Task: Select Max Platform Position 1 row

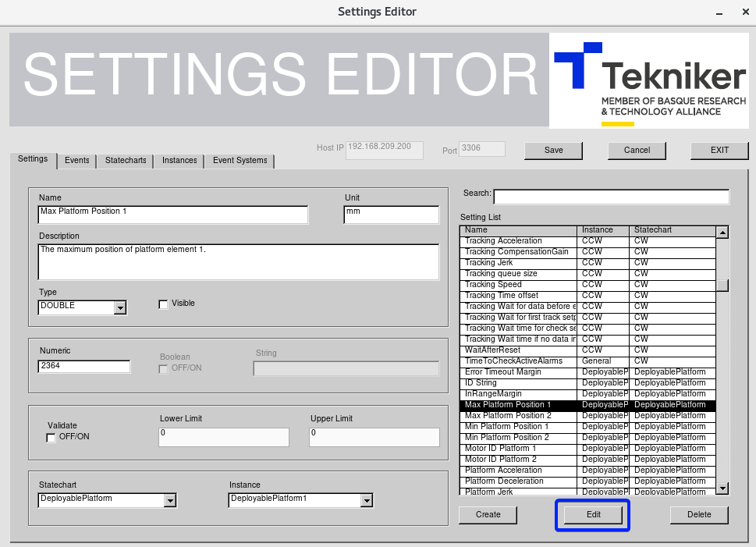Action: pos(587,405)
